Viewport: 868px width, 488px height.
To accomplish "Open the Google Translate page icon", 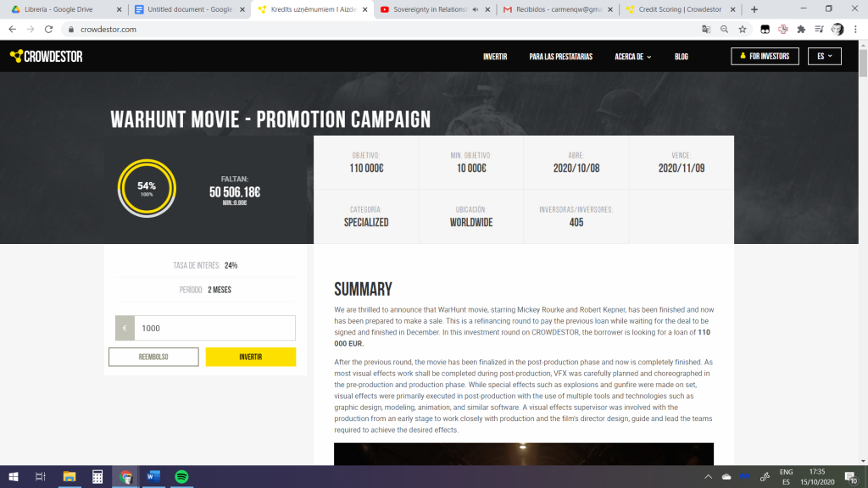I will [706, 30].
